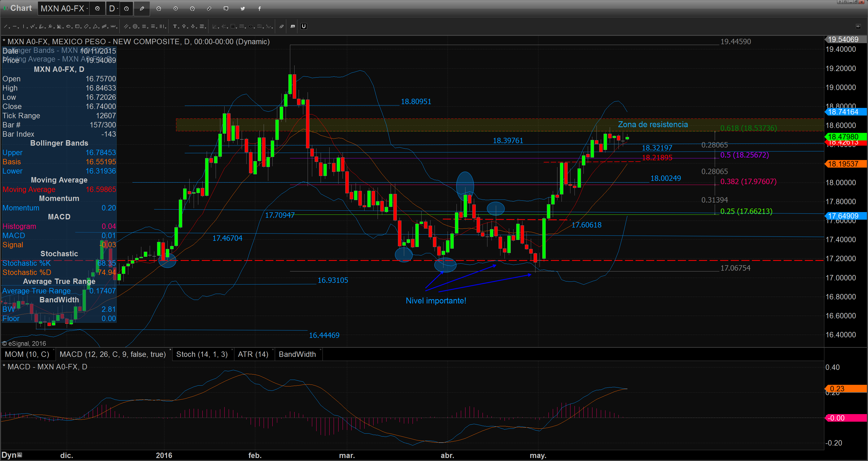Toggle the pencil drawing mode button

[x=142, y=8]
